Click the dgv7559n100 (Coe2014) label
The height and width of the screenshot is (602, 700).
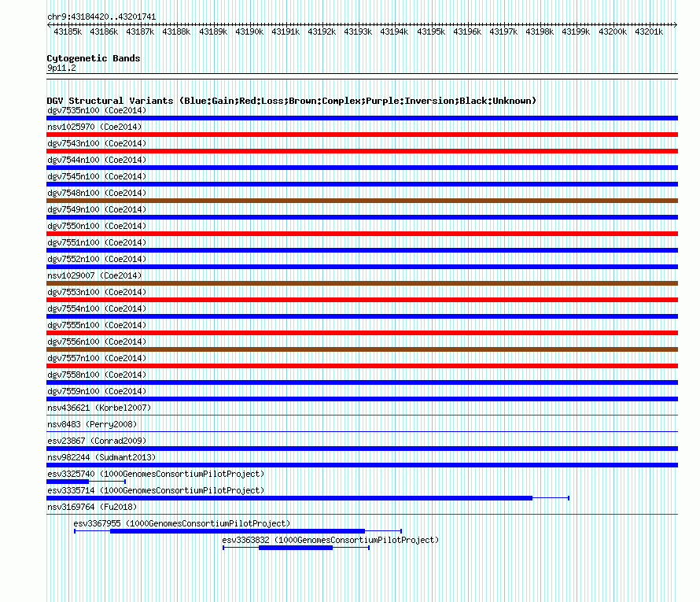pos(97,391)
